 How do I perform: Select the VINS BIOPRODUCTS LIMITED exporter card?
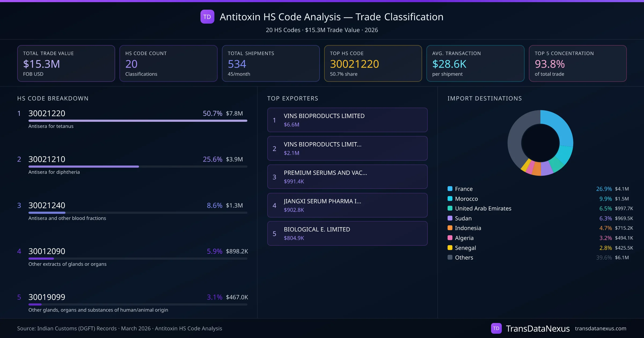pyautogui.click(x=347, y=120)
